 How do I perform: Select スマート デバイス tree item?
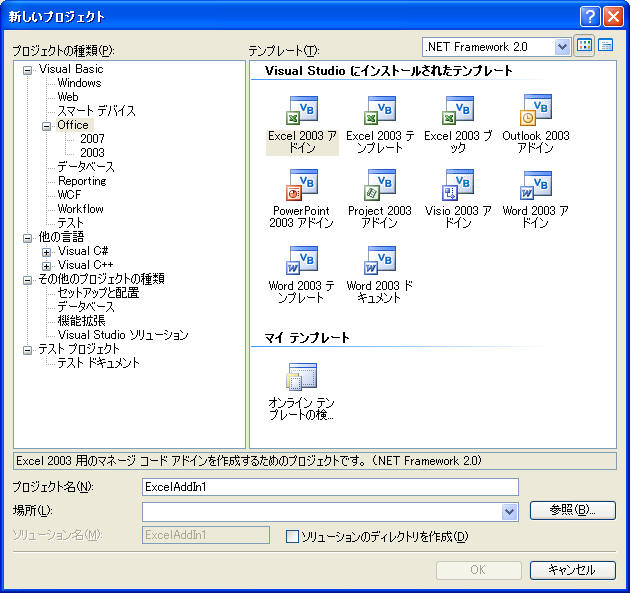pyautogui.click(x=96, y=111)
